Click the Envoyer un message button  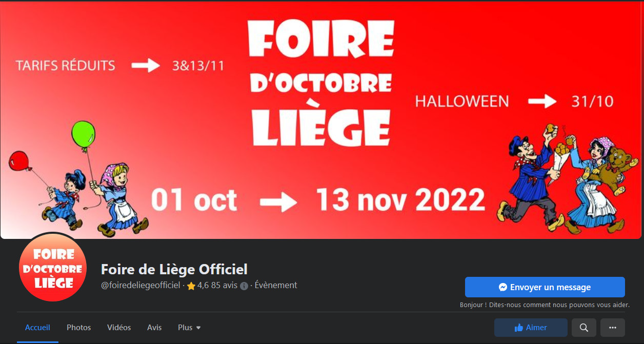pos(545,287)
